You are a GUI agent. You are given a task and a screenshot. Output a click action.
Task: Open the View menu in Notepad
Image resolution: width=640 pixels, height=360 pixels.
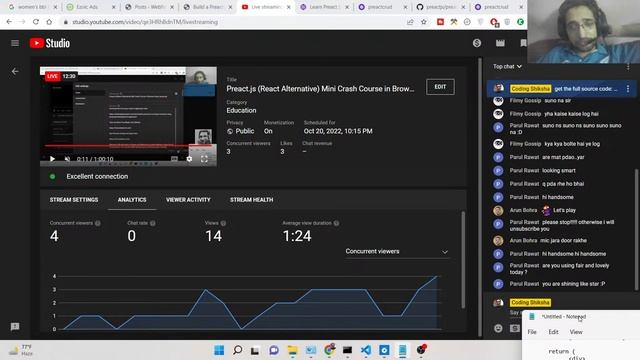(576, 332)
